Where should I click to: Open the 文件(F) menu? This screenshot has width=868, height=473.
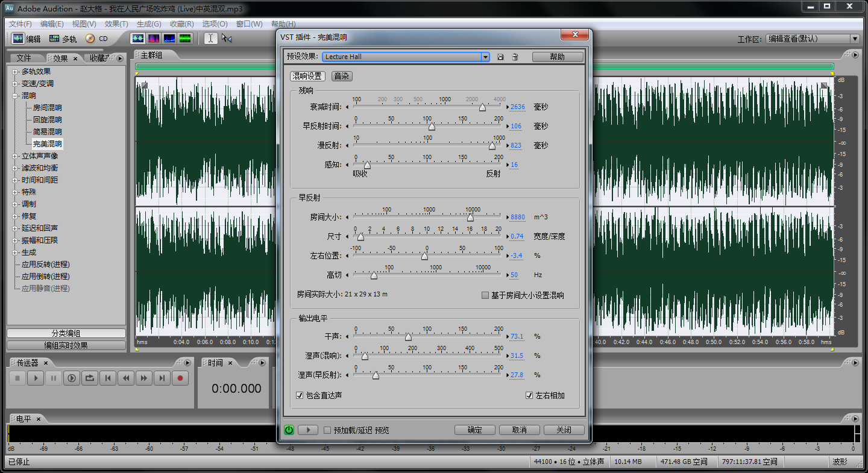point(20,24)
